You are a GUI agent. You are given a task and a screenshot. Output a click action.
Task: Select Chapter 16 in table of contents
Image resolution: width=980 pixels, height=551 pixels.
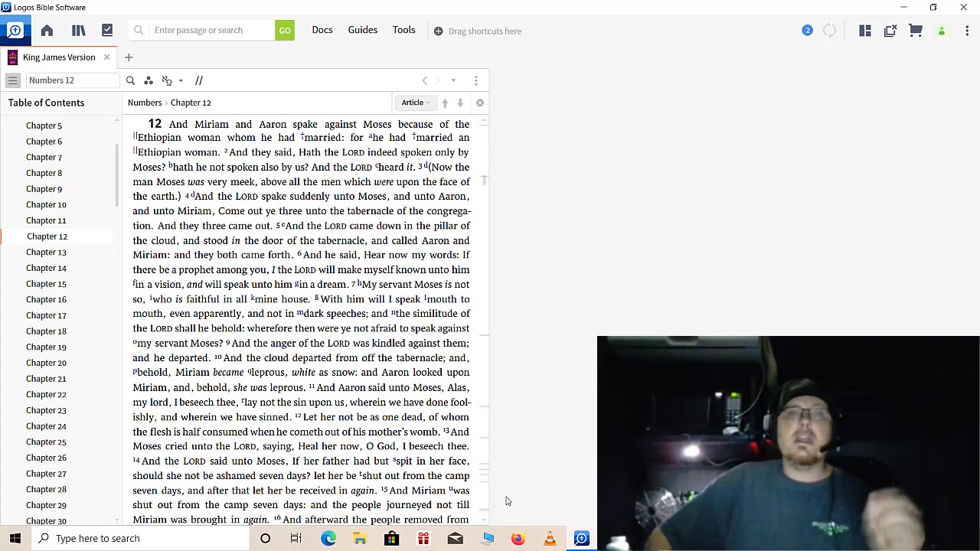tap(46, 299)
